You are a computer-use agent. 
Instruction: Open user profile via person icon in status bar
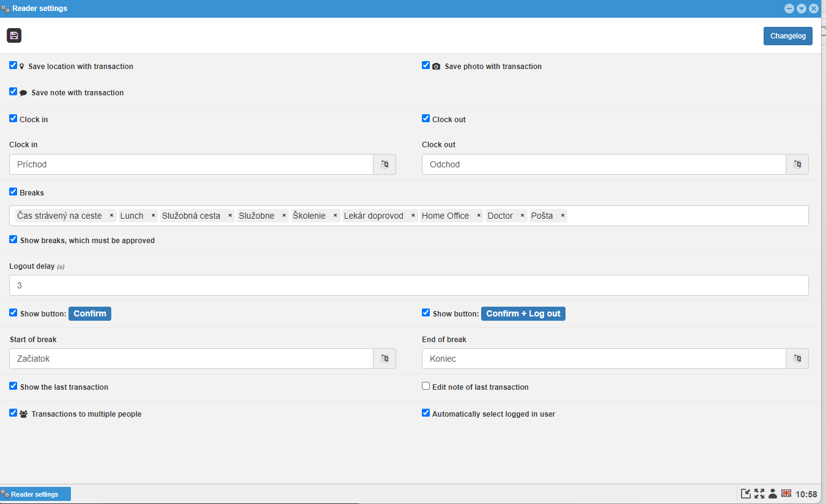point(773,493)
